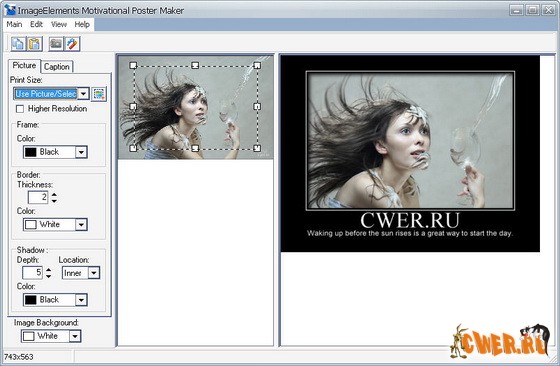Increase Shadow Depth with up arrow
The height and width of the screenshot is (366, 560).
(48, 270)
